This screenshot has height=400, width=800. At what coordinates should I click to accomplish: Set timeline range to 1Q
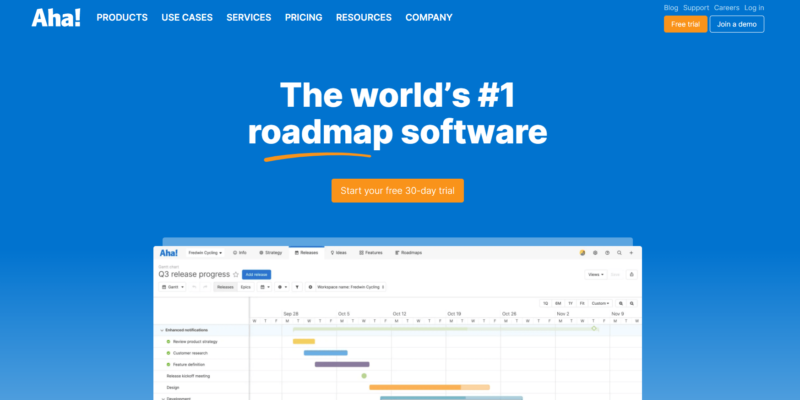click(x=545, y=303)
